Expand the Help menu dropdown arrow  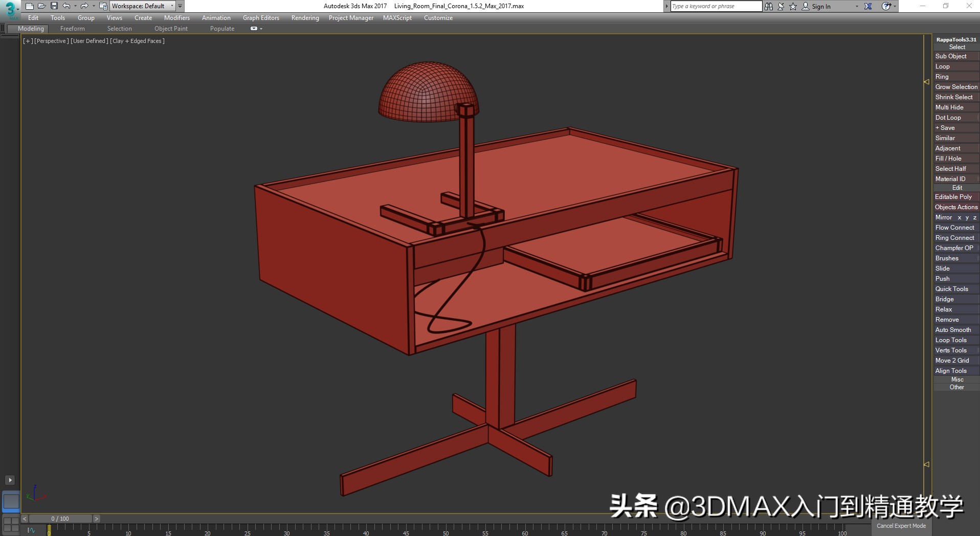pyautogui.click(x=895, y=7)
